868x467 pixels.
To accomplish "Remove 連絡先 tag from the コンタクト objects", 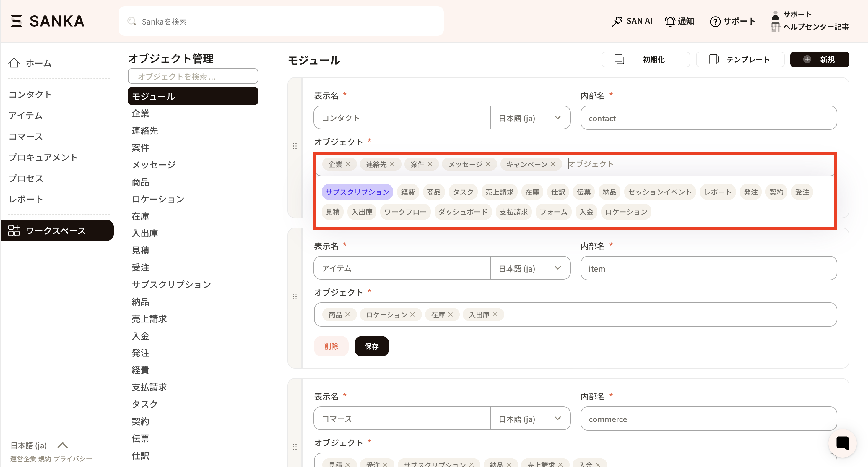I will pos(393,164).
